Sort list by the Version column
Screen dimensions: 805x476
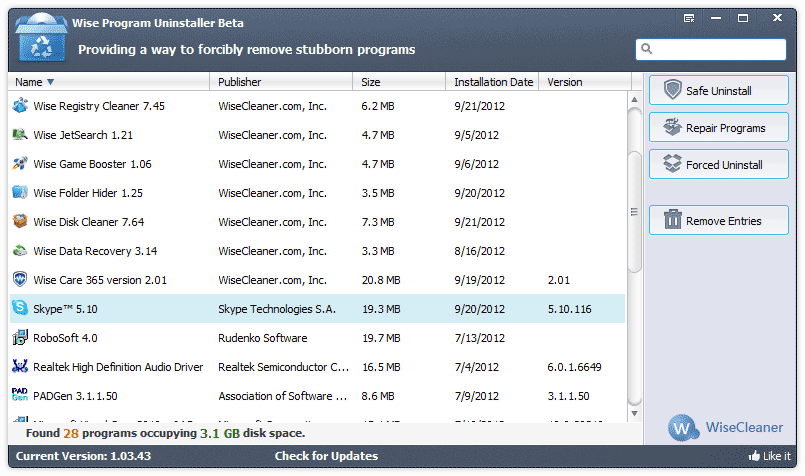pyautogui.click(x=585, y=82)
